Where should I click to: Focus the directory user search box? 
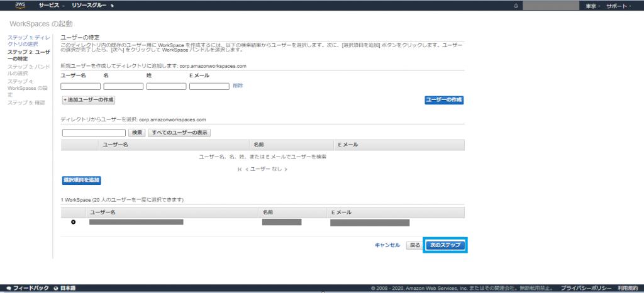(x=94, y=133)
